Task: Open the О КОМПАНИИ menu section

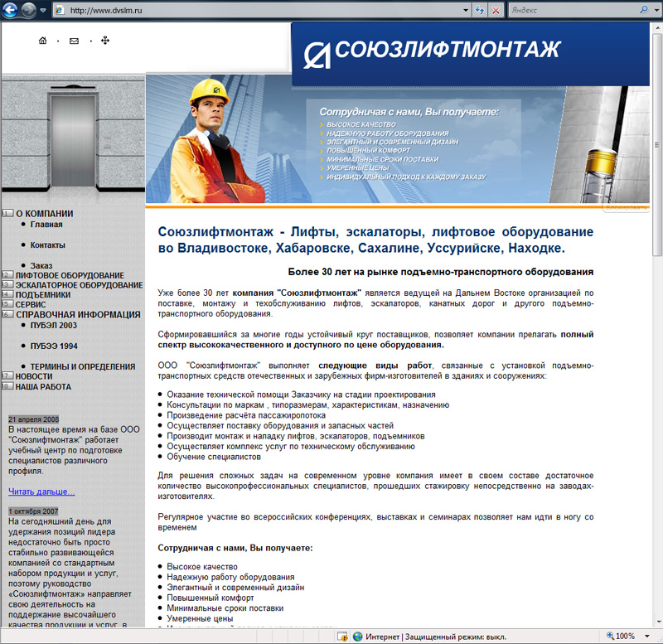Action: point(45,214)
